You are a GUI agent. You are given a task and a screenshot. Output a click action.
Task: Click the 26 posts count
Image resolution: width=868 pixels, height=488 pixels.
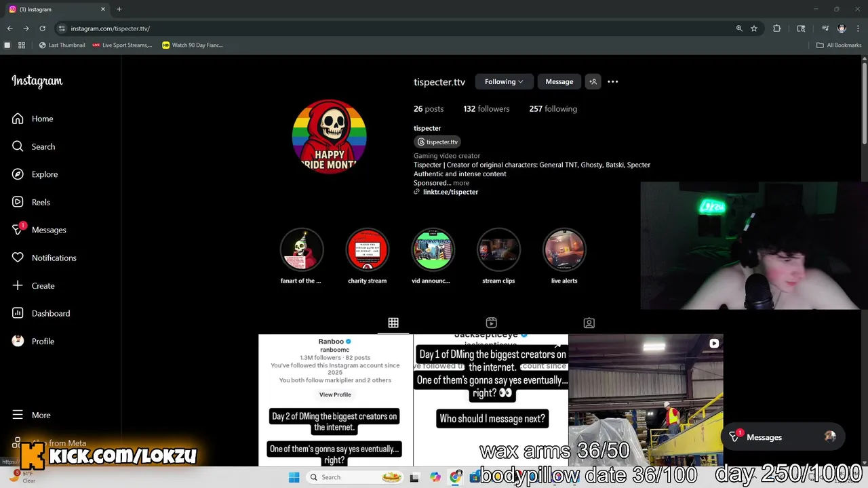click(429, 108)
